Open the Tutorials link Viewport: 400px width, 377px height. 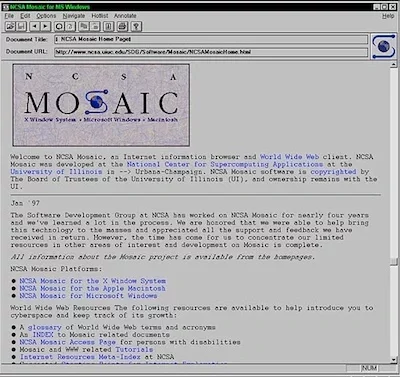pos(134,349)
